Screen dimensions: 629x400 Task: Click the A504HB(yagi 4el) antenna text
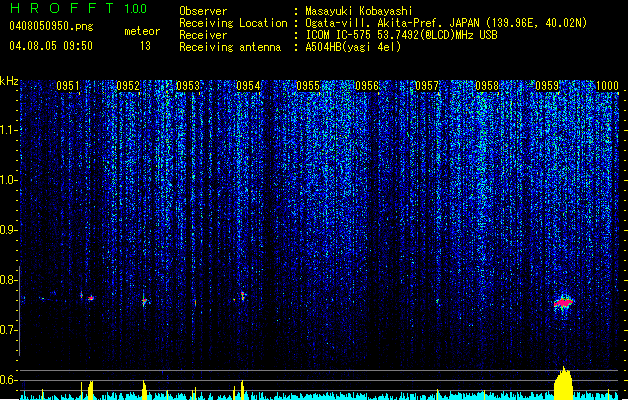pyautogui.click(x=353, y=47)
